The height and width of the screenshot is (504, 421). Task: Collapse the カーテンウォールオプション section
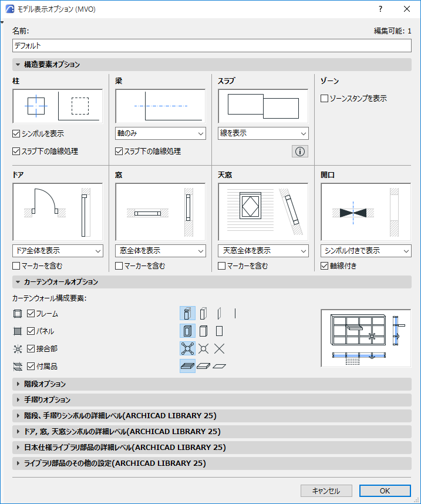212,282
